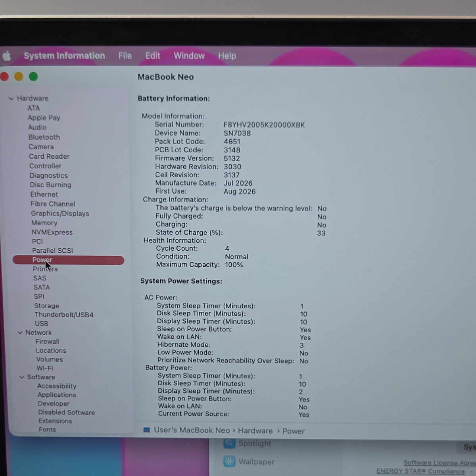
Task: Click Hardware in the path bar
Action: tap(255, 431)
